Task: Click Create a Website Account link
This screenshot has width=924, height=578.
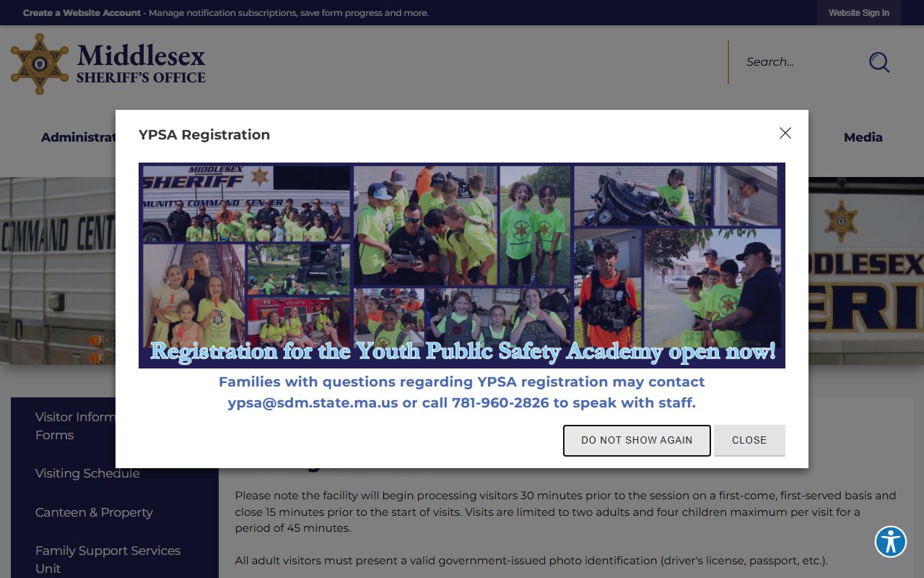Action: 82,13
